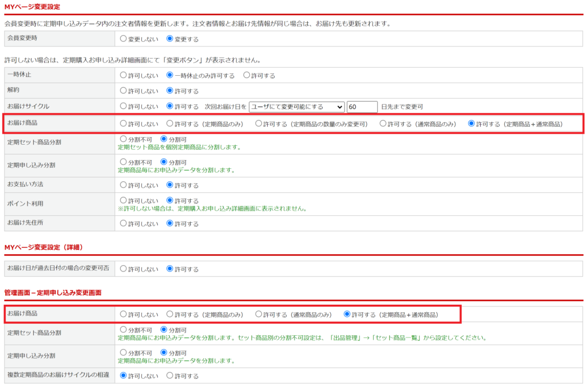Select 許可しない for 一時休止
Viewport: 588px width, 392px height.
(x=123, y=75)
